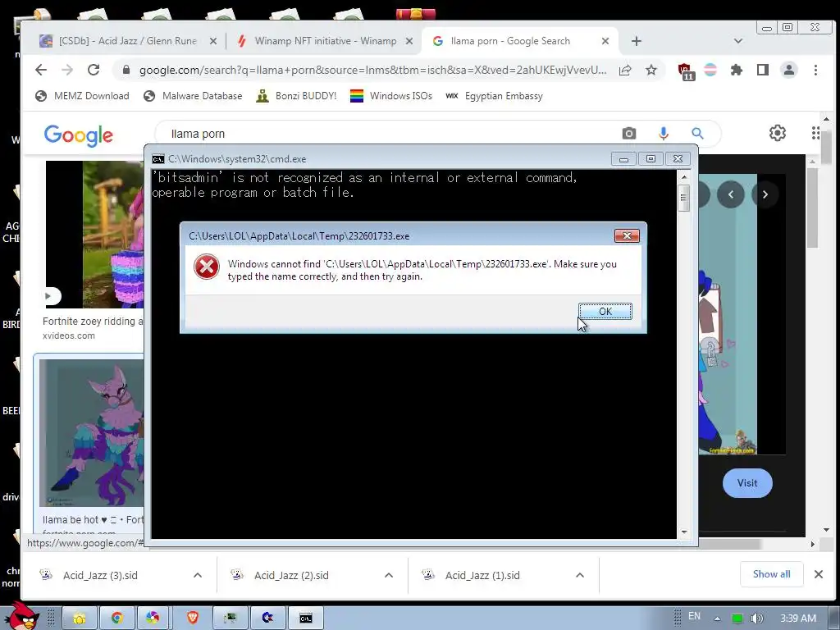Open the Egyptian Embassy bookmark
This screenshot has height=630, width=840.
(x=494, y=96)
